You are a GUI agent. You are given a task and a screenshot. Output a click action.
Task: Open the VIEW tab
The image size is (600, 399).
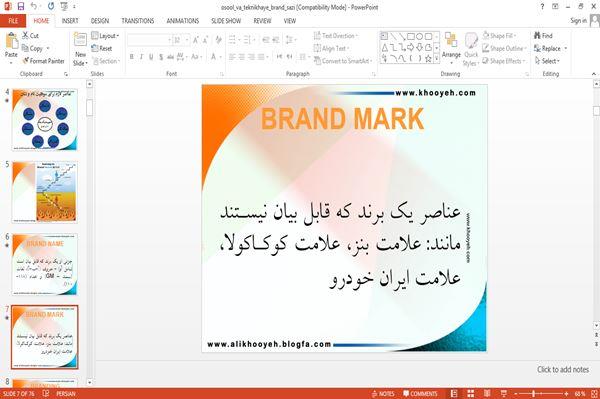click(x=290, y=21)
